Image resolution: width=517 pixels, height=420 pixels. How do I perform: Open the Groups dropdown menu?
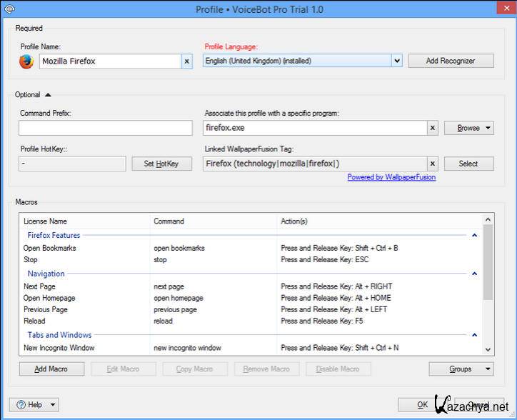click(x=461, y=369)
